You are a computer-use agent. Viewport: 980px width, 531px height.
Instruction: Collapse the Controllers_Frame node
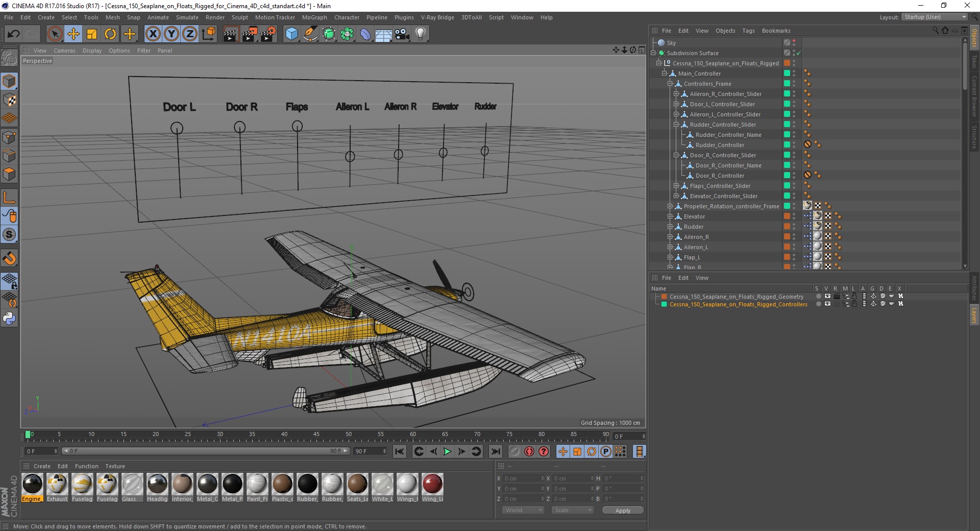[670, 84]
